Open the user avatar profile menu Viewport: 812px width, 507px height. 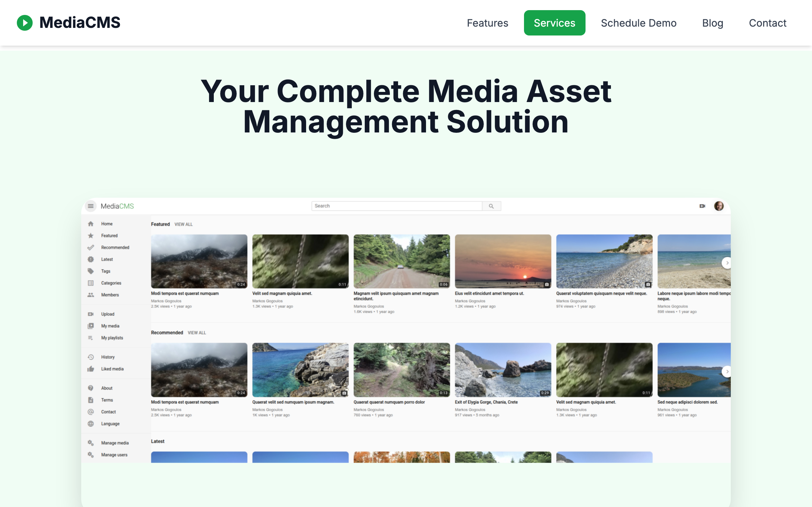coord(719,206)
